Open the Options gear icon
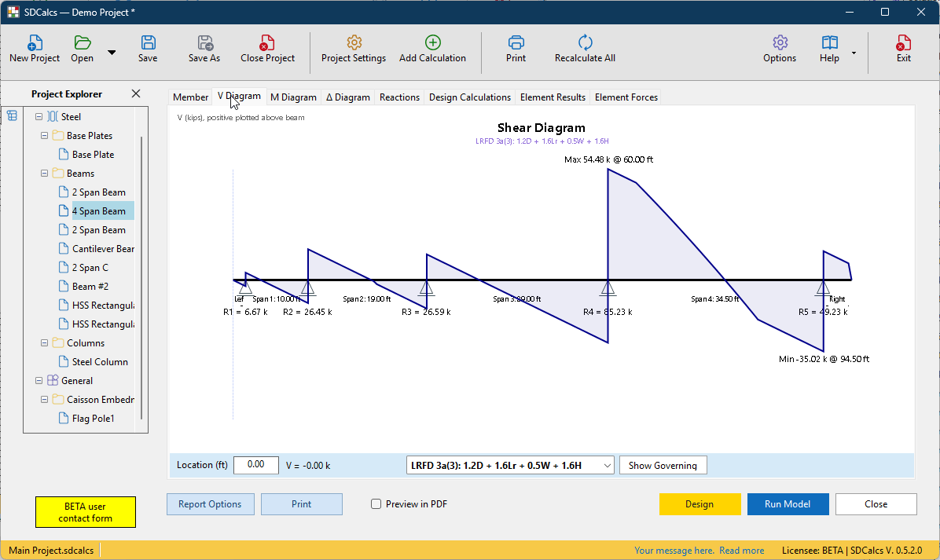This screenshot has height=560, width=940. click(x=780, y=42)
